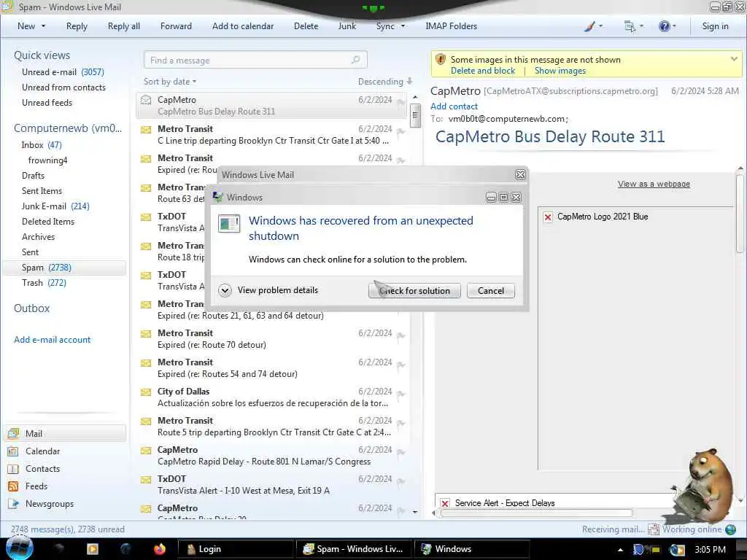Click Forward in the toolbar

coord(176,26)
